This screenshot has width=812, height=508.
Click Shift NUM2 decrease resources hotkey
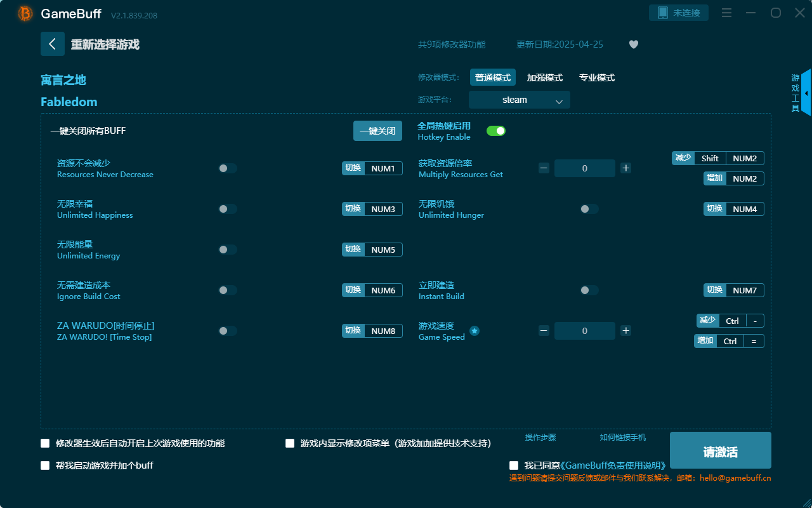(718, 158)
